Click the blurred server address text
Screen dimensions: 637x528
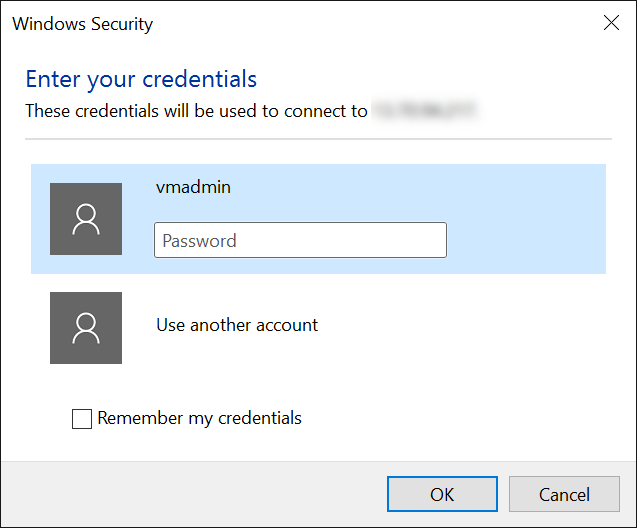tap(424, 111)
